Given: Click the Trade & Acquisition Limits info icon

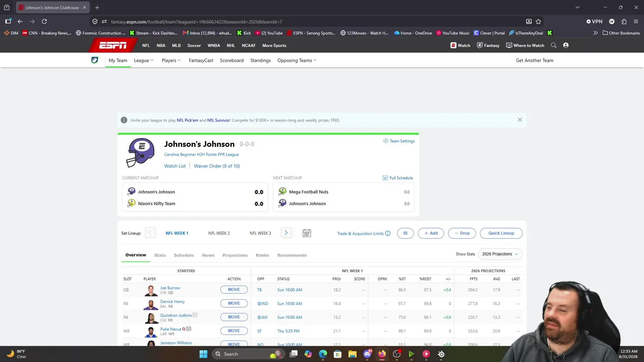Looking at the screenshot, I should [387, 233].
